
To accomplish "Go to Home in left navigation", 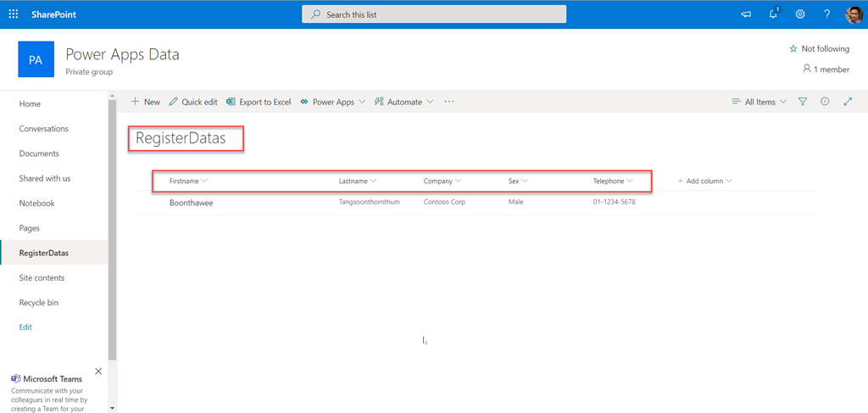I will (30, 104).
